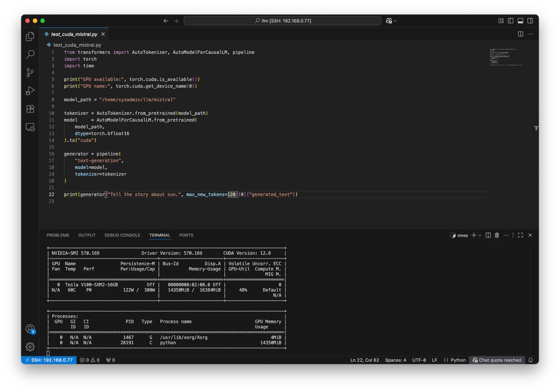Open the Customize Layout icon
Screen dimensions: 560x392
tap(501, 21)
